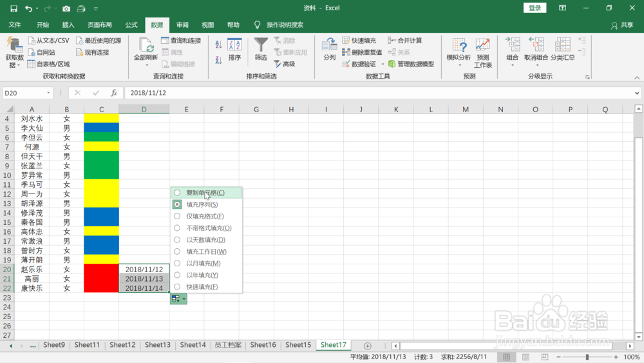
Task: Open quick access toolbar customize dropdown
Action: point(96,8)
